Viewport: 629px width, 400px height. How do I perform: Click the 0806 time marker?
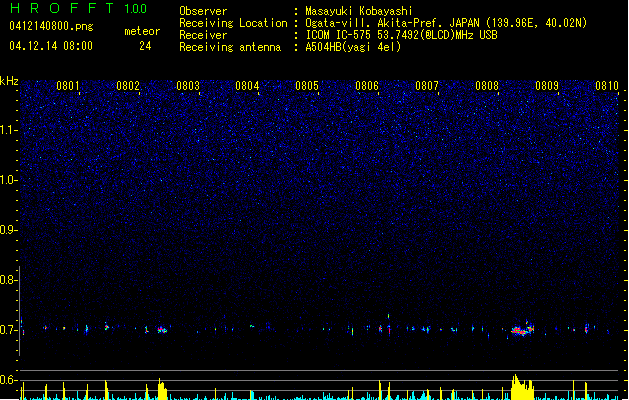[x=367, y=86]
